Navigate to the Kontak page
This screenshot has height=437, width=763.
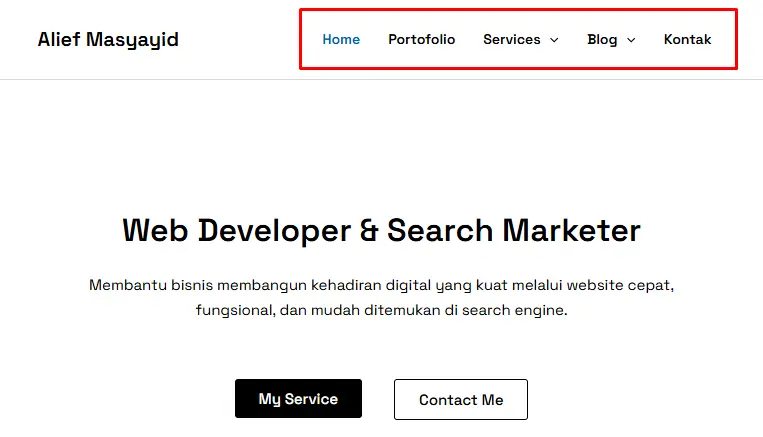(x=687, y=39)
